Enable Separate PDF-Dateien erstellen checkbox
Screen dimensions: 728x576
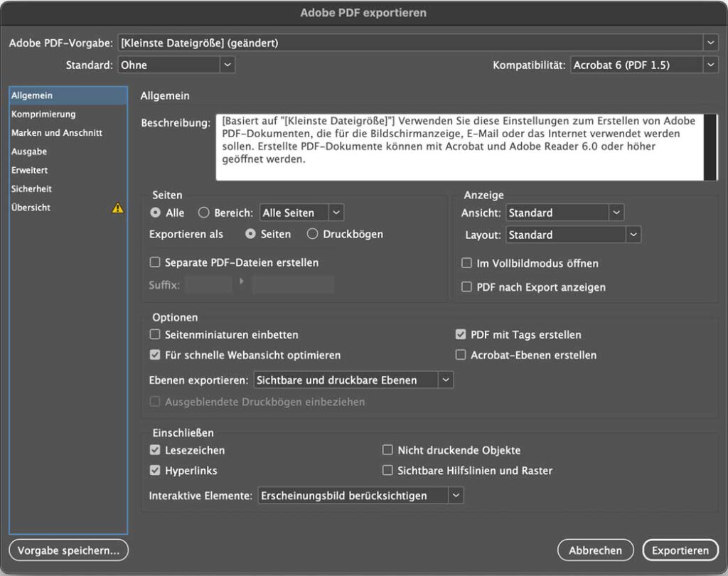click(154, 262)
